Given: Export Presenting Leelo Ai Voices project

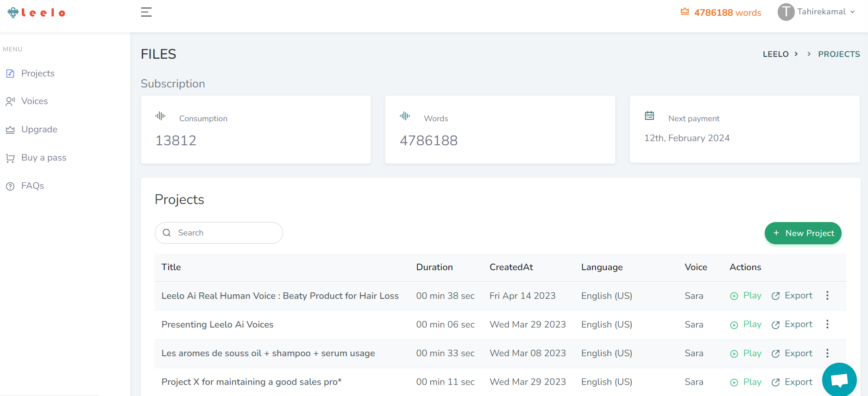Looking at the screenshot, I should click(792, 324).
